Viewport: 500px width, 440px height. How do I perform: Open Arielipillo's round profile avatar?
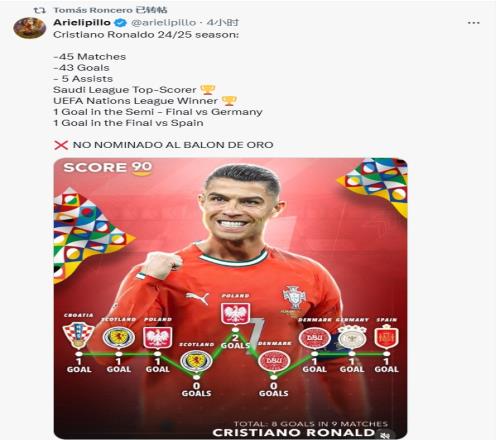click(x=30, y=28)
